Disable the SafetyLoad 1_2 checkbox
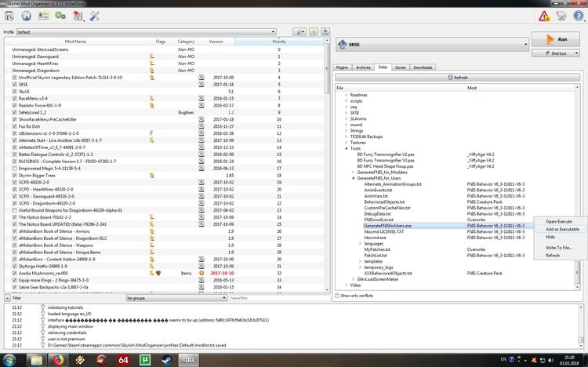588x367 pixels. point(14,113)
